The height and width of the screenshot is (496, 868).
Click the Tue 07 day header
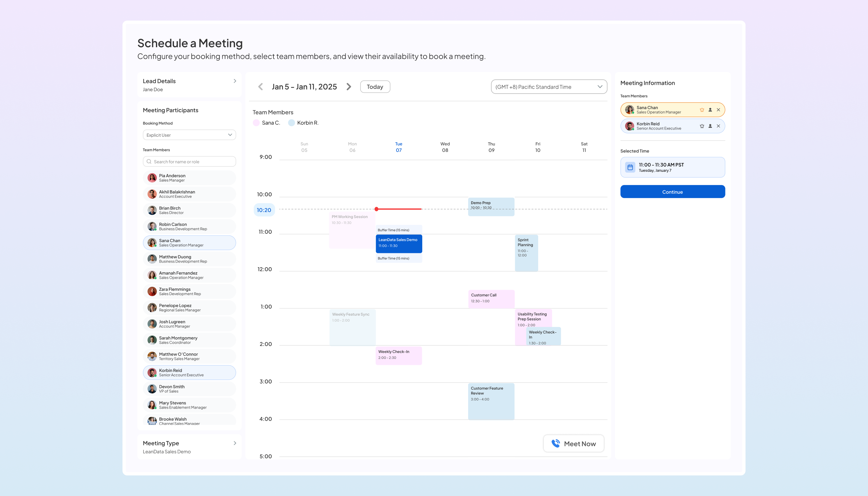(x=399, y=147)
